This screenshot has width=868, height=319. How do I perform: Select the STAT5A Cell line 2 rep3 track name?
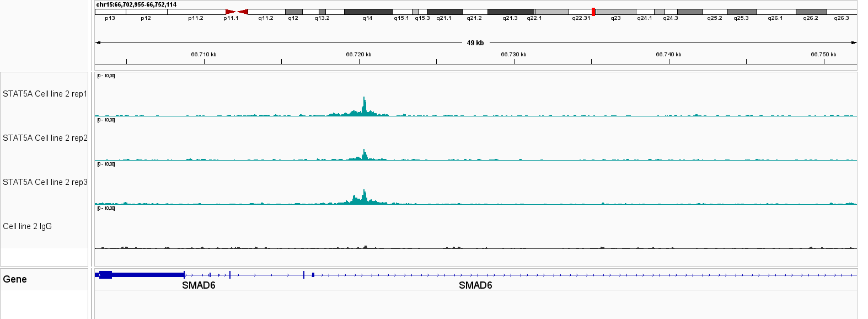[45, 182]
